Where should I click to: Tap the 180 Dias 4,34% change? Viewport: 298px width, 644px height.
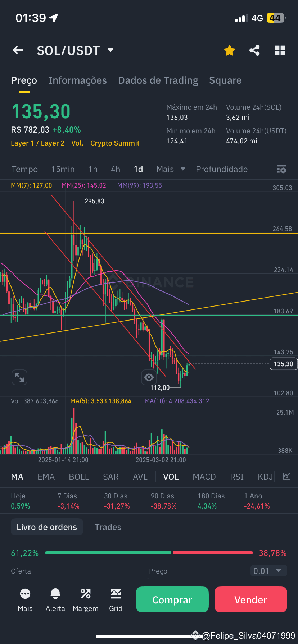click(211, 501)
